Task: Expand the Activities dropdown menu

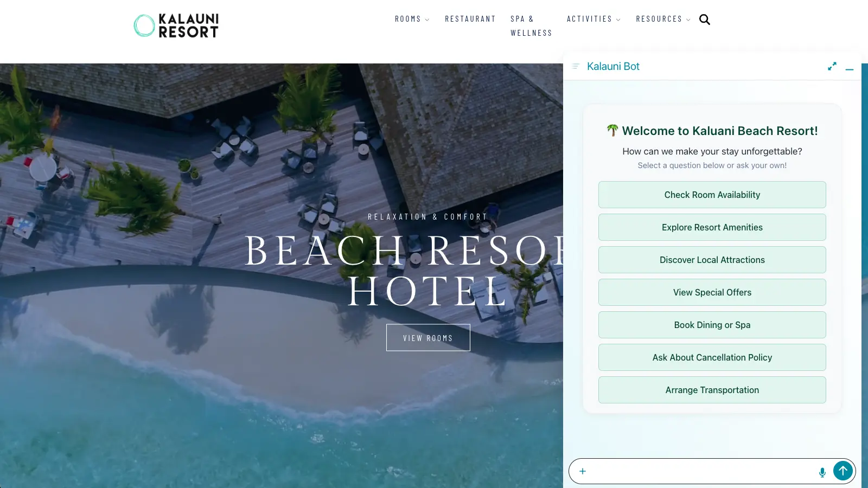Action: [x=593, y=19]
